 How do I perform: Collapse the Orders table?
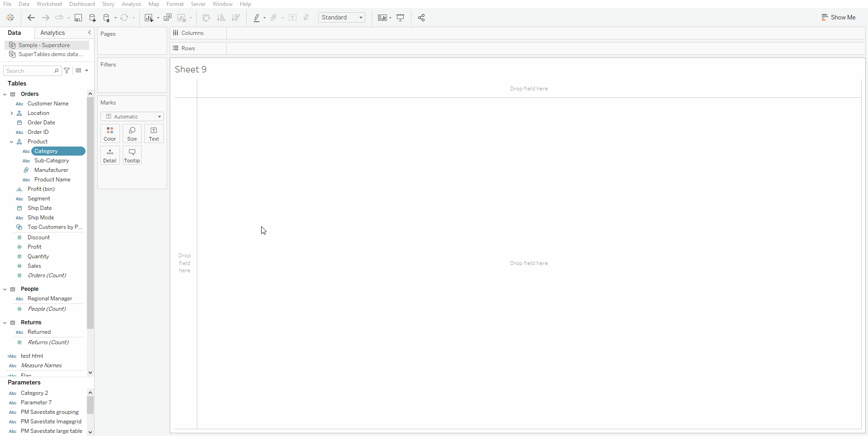coord(5,94)
